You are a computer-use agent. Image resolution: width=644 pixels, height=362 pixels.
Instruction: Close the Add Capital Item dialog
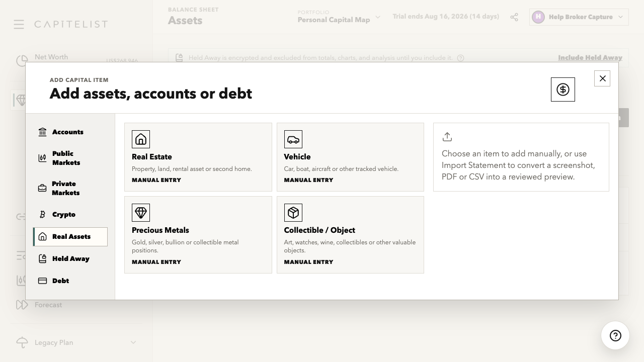(602, 78)
